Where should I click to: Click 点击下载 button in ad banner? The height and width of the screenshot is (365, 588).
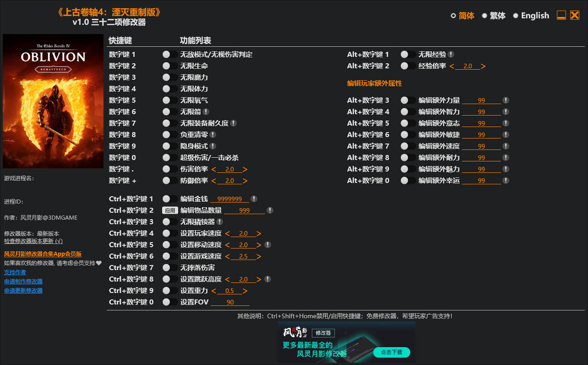tap(392, 352)
